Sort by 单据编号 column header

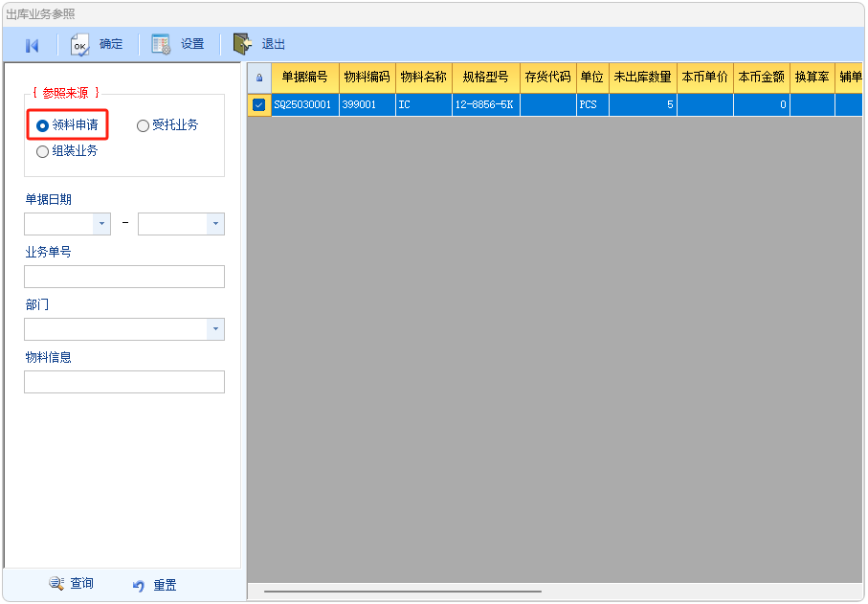pyautogui.click(x=304, y=78)
